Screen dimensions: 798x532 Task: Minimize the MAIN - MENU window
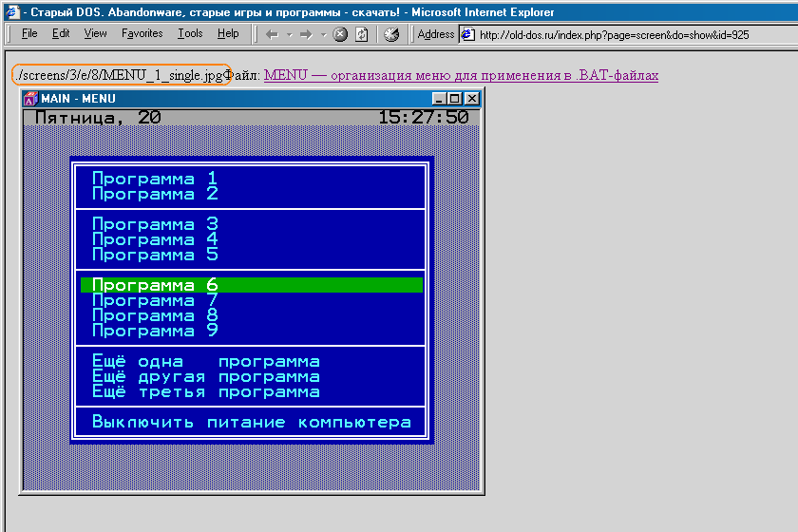tap(439, 98)
